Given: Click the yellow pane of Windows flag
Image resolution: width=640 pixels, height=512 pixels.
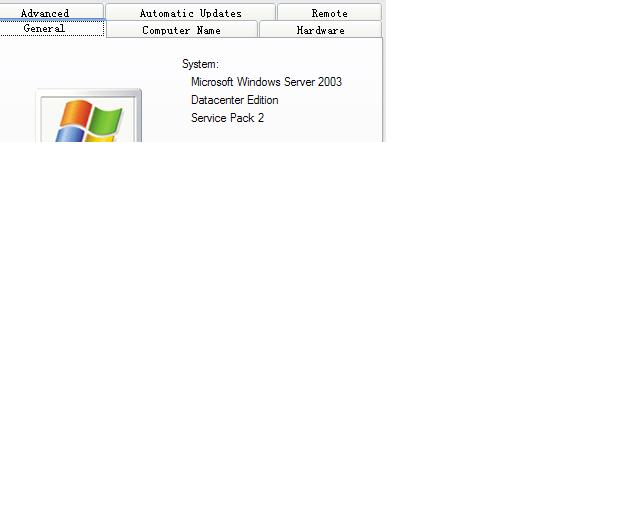Looking at the screenshot, I should (100, 138).
